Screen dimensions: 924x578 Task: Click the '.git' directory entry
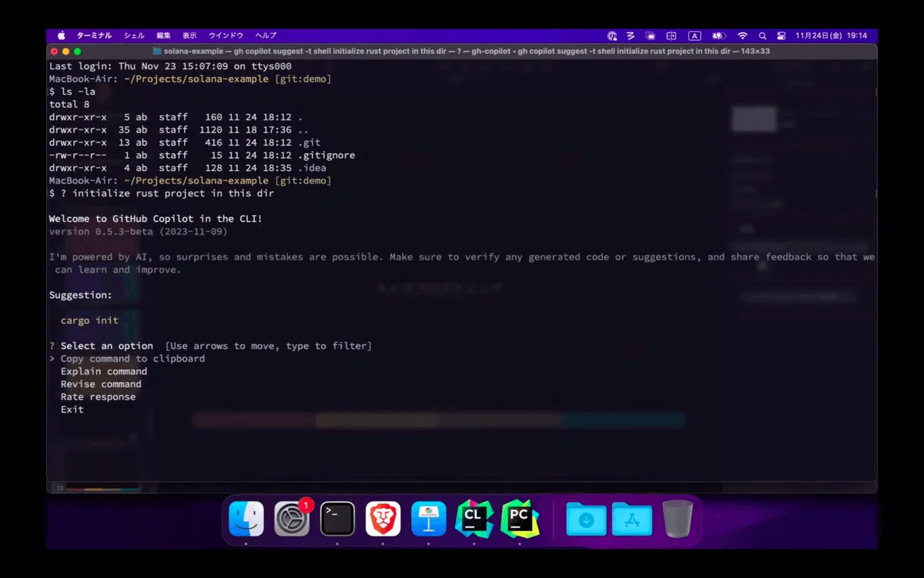[x=310, y=143]
